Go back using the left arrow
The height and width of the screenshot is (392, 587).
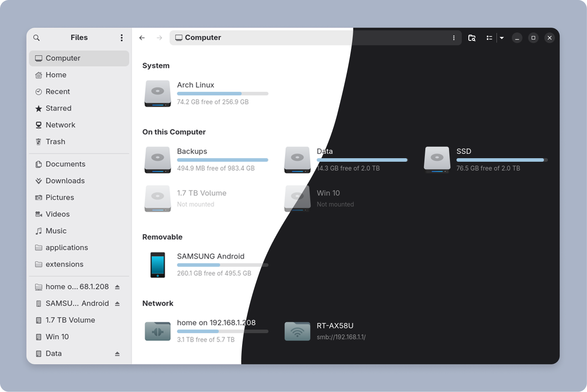(x=142, y=38)
